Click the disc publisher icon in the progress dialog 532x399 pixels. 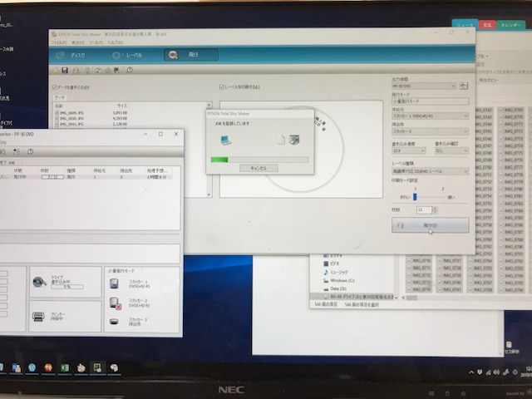click(x=294, y=140)
